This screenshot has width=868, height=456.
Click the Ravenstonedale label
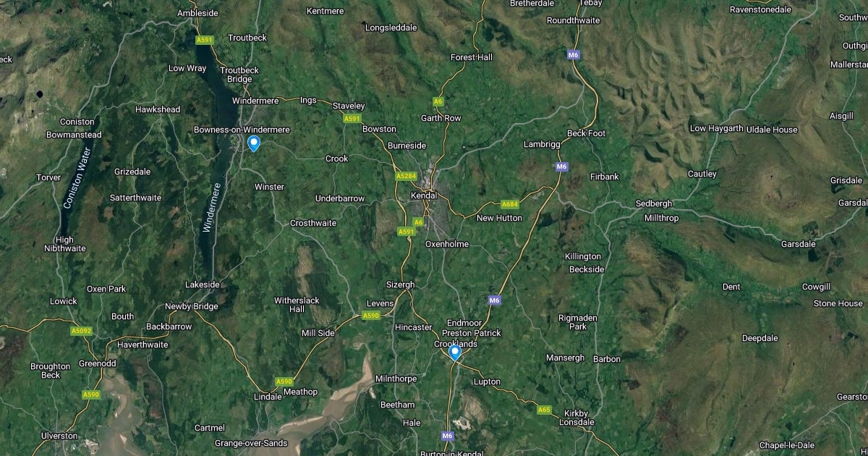coord(761,9)
